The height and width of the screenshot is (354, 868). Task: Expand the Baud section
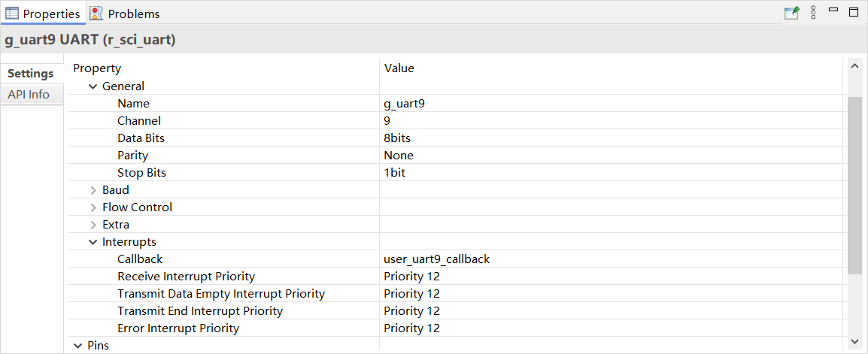[93, 190]
